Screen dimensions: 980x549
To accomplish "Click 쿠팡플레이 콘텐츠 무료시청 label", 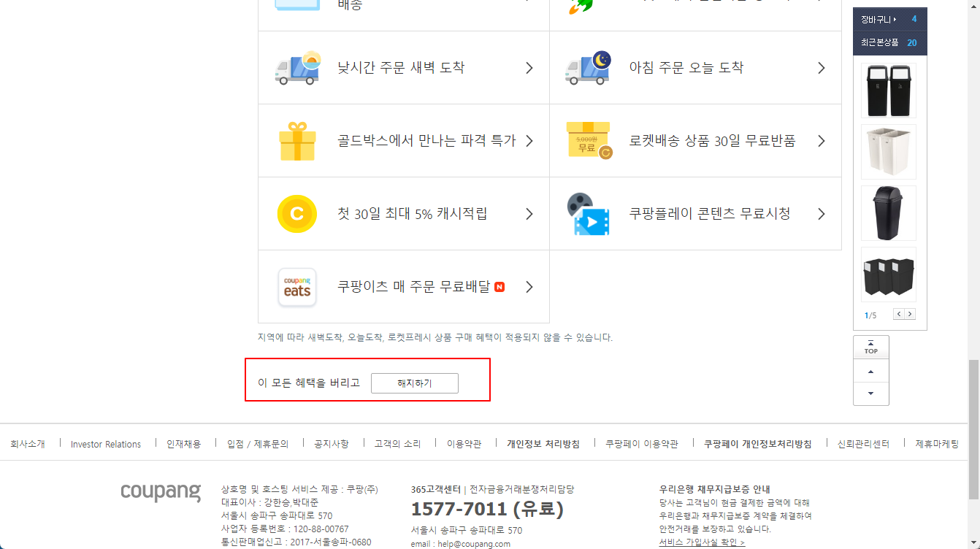I will [710, 214].
